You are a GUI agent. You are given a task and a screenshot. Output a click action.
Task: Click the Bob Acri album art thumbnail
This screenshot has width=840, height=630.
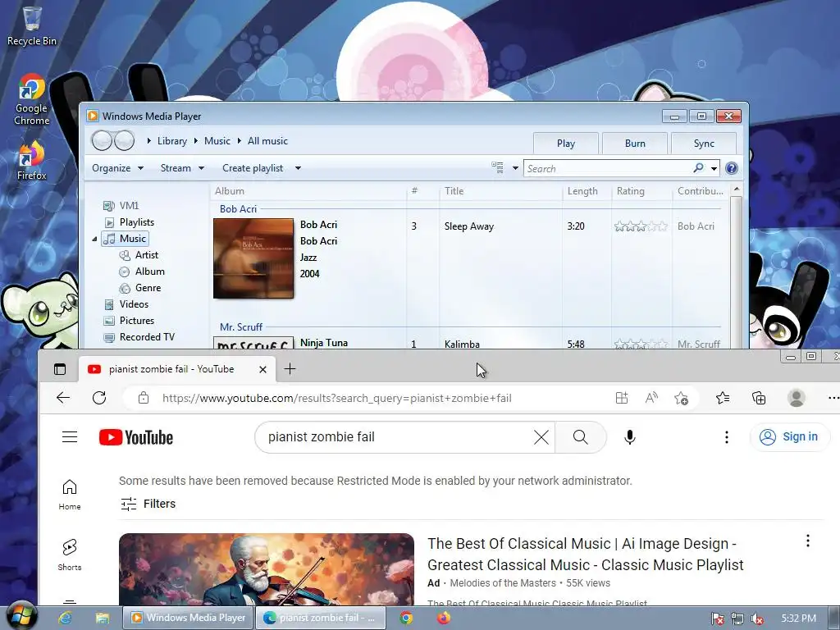click(253, 258)
